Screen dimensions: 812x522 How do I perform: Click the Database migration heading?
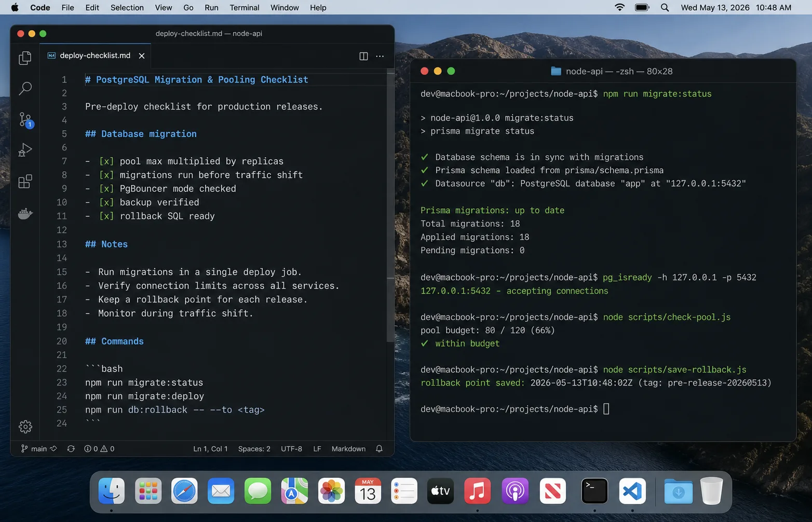pyautogui.click(x=141, y=134)
